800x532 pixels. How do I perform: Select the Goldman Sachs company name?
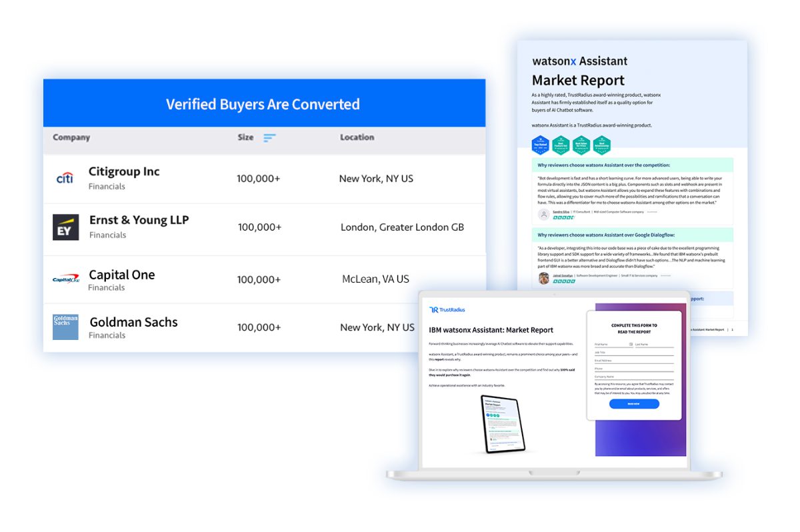coord(134,322)
